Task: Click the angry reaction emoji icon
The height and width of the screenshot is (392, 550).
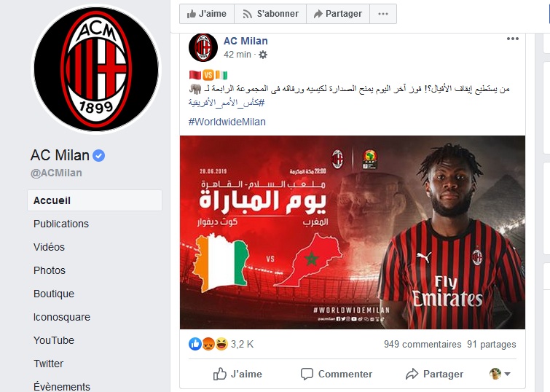Action: point(208,344)
